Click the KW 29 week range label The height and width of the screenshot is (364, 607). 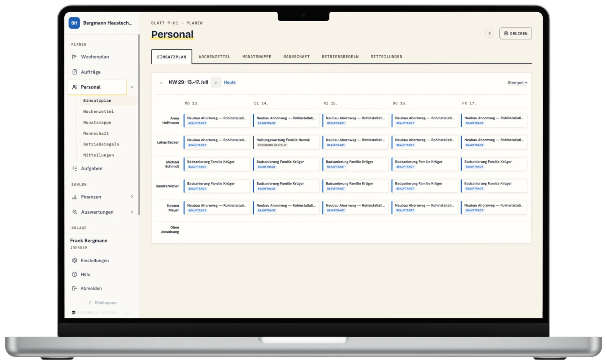pos(188,82)
